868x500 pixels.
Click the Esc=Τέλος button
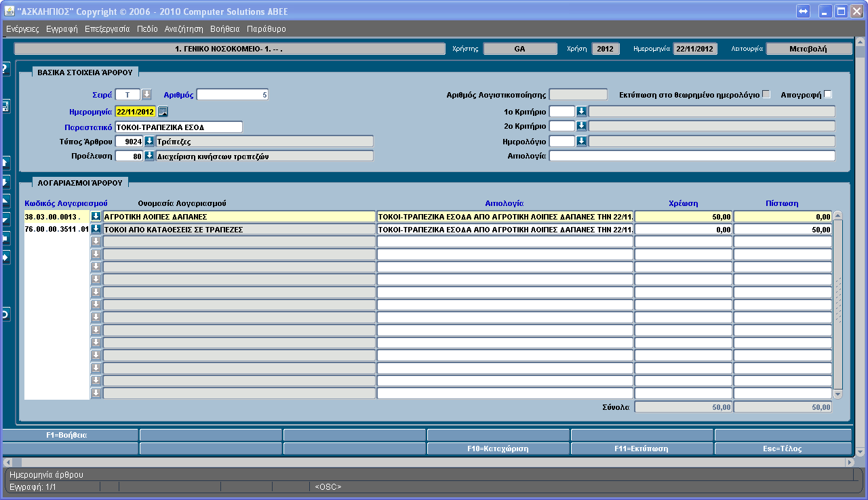[783, 449]
